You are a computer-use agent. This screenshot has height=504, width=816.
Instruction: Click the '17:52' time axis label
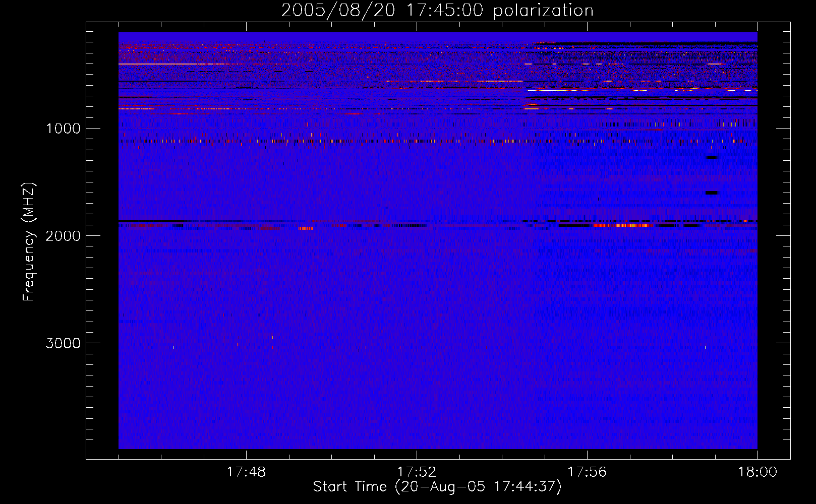pyautogui.click(x=417, y=472)
